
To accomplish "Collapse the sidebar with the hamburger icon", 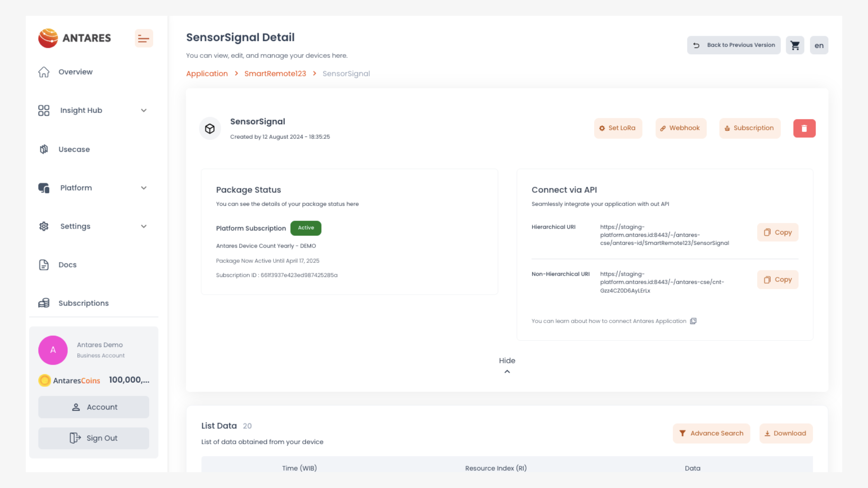I will pos(144,38).
